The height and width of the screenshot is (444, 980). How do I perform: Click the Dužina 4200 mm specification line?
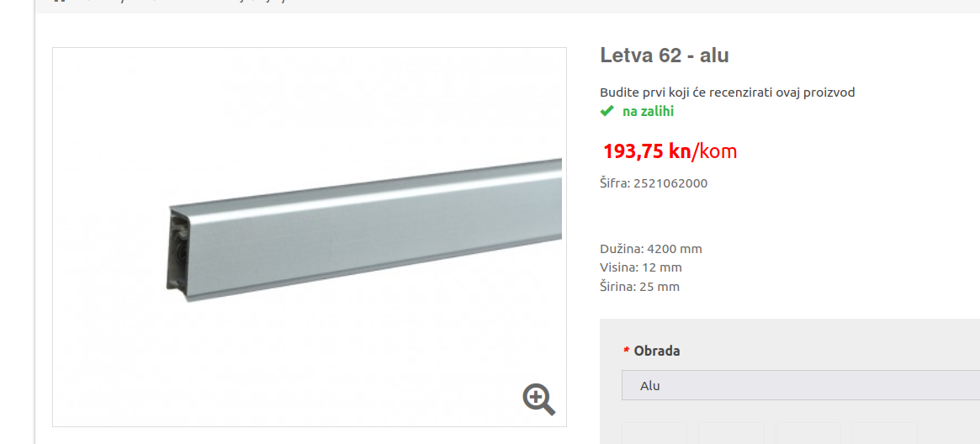[651, 249]
